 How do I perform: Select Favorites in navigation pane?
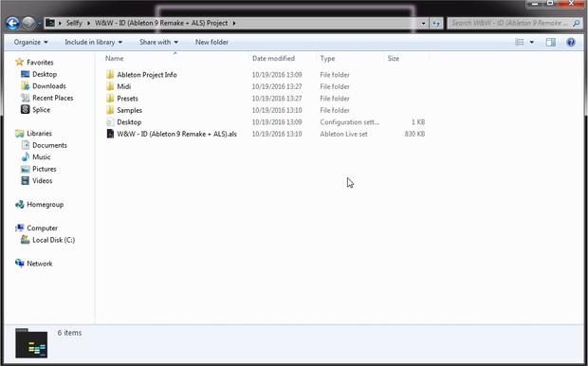40,63
